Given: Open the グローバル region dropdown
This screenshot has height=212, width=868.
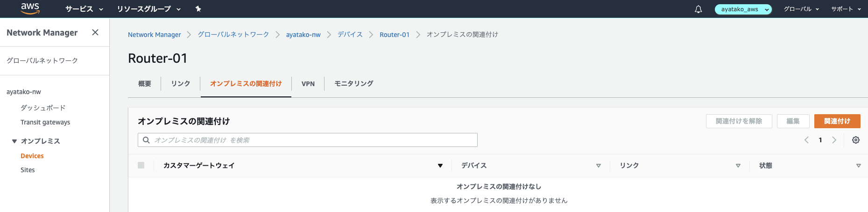Looking at the screenshot, I should tap(801, 9).
